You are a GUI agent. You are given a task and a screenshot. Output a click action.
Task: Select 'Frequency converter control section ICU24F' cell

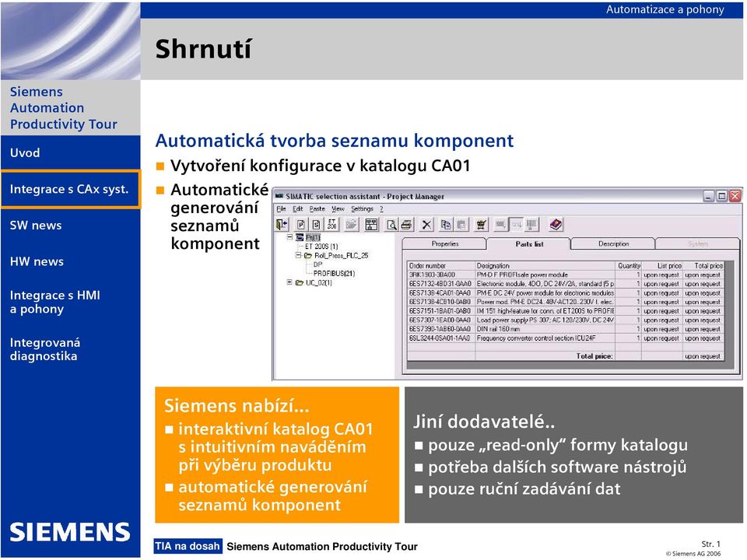point(545,338)
